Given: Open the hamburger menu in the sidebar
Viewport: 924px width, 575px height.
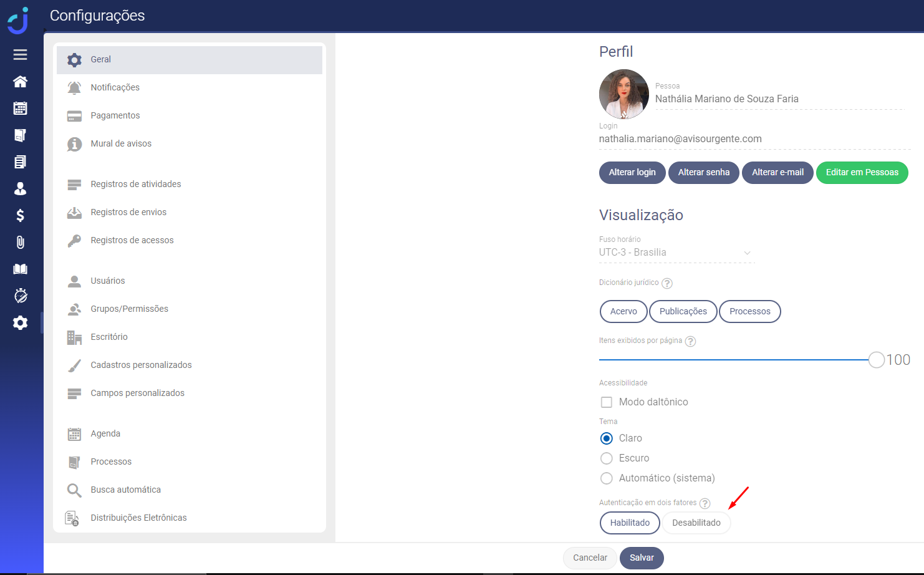Looking at the screenshot, I should click(20, 55).
